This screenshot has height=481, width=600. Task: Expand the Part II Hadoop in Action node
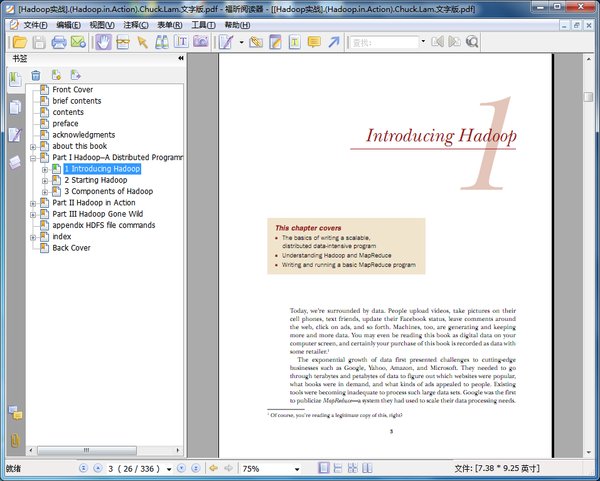pos(33,203)
